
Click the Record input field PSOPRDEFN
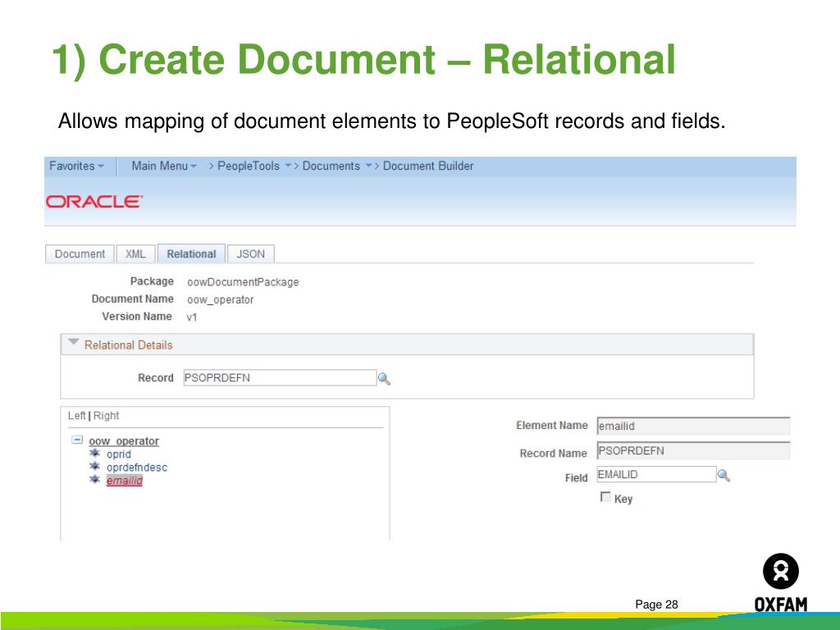(281, 377)
